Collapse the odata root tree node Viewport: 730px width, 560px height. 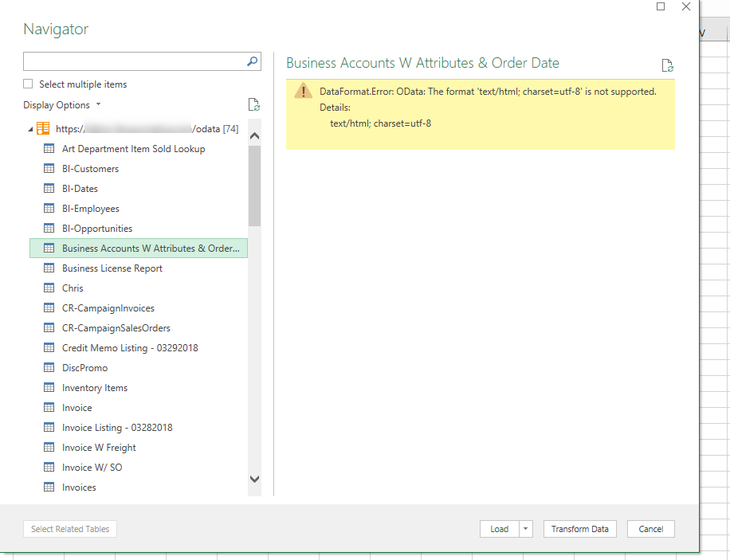click(30, 129)
